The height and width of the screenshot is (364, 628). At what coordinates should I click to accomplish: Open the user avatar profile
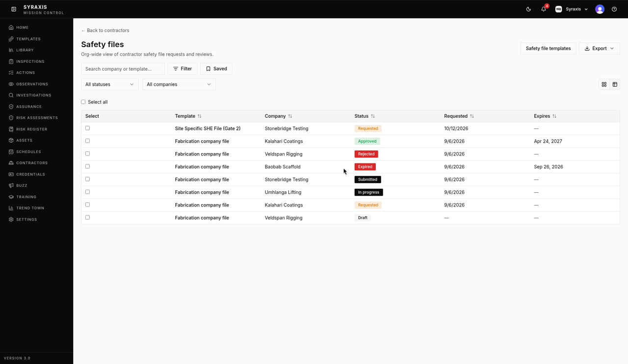600,9
